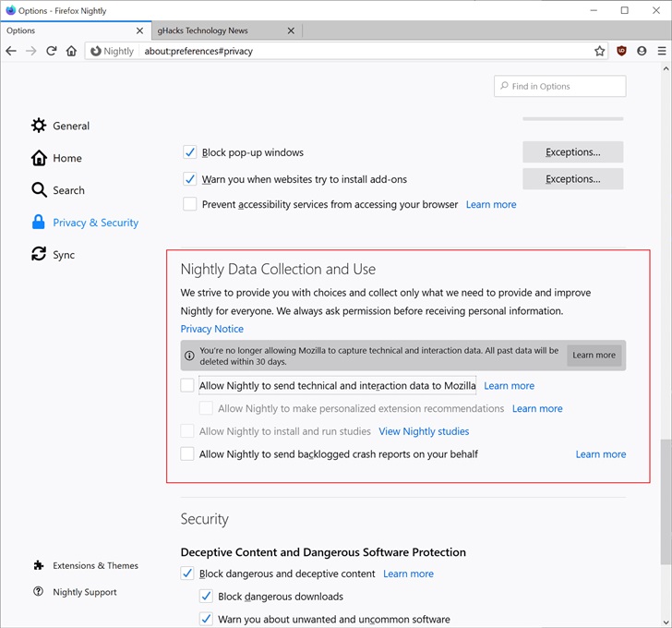
Task: Open the hamburger application menu
Action: click(661, 51)
